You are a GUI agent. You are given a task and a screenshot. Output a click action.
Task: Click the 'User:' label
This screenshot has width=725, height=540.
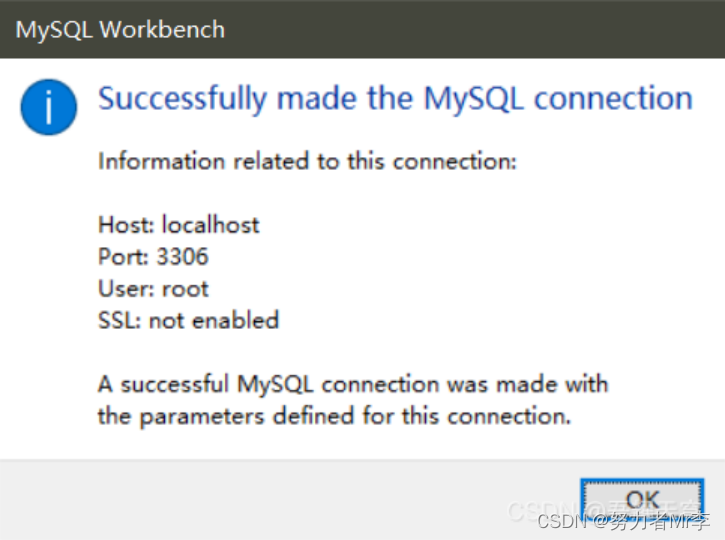tap(126, 289)
